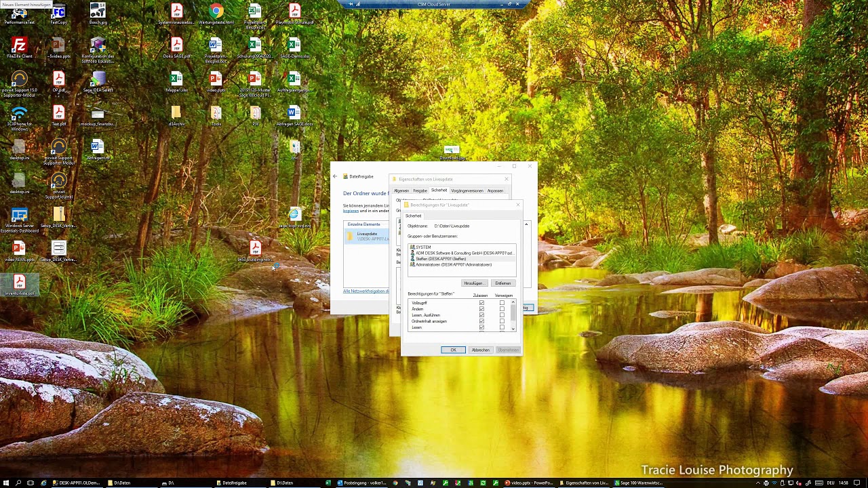Open the Tools folder on desktop
The width and height of the screenshot is (868, 488).
click(x=216, y=116)
